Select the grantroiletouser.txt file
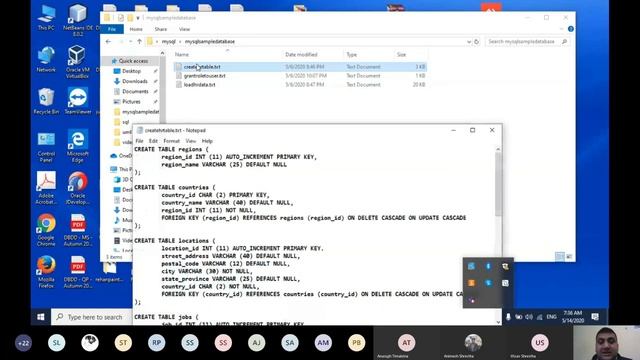The image size is (640, 360). (x=300, y=76)
